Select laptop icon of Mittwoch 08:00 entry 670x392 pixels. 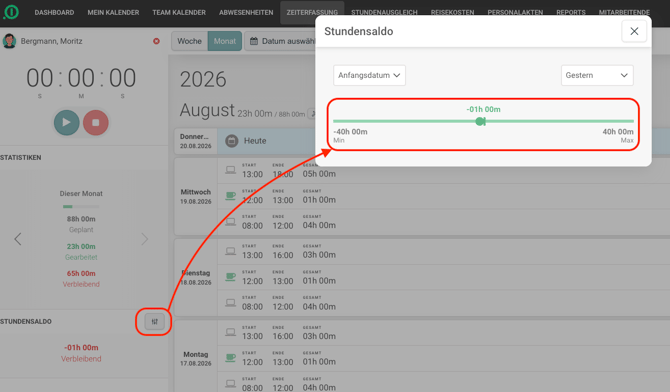point(231,221)
